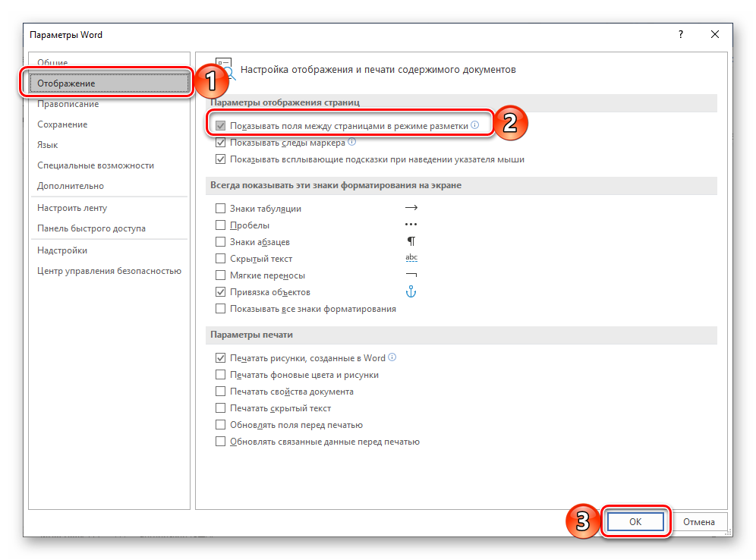
Task: Click info icon next to page margins option
Action: (x=475, y=124)
